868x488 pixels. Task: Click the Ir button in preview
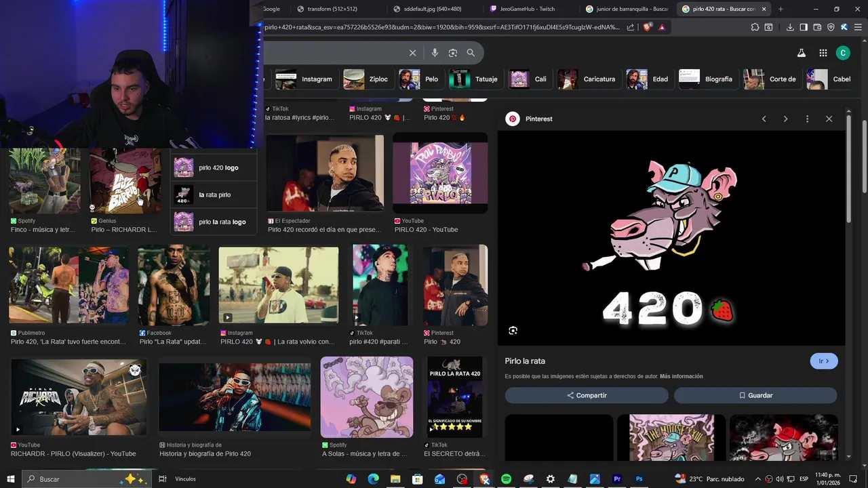click(824, 361)
